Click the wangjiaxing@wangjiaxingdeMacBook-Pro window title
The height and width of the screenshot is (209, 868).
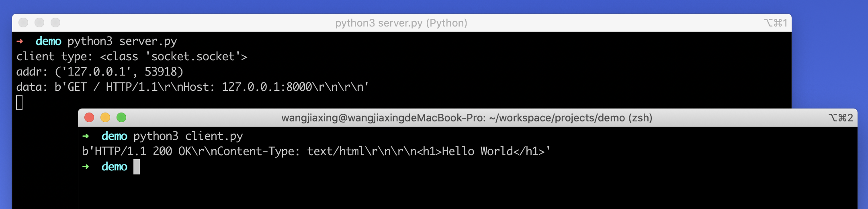[467, 118]
